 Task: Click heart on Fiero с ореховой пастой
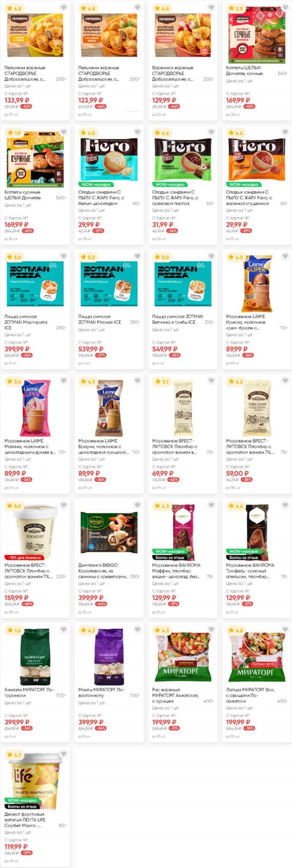211,132
